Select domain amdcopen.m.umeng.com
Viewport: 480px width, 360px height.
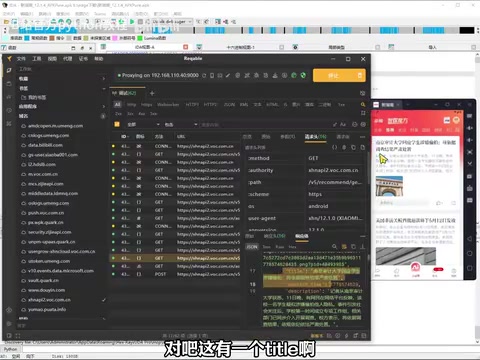click(x=55, y=126)
